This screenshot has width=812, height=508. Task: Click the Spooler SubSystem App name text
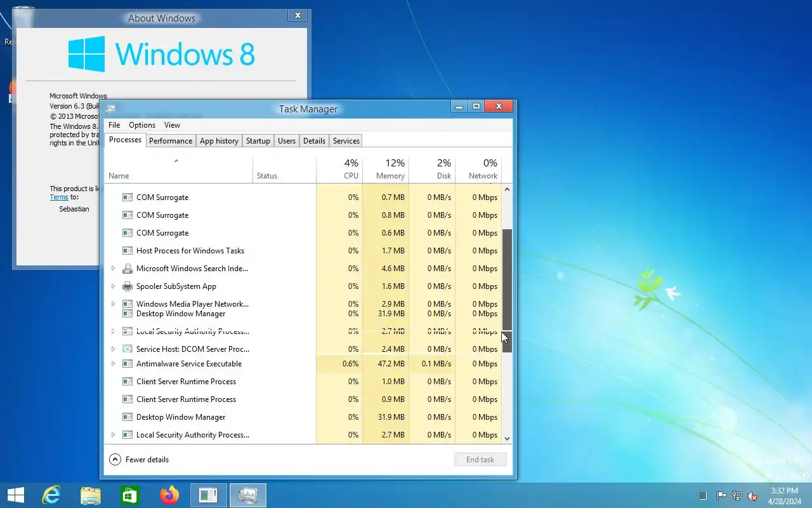(x=176, y=286)
